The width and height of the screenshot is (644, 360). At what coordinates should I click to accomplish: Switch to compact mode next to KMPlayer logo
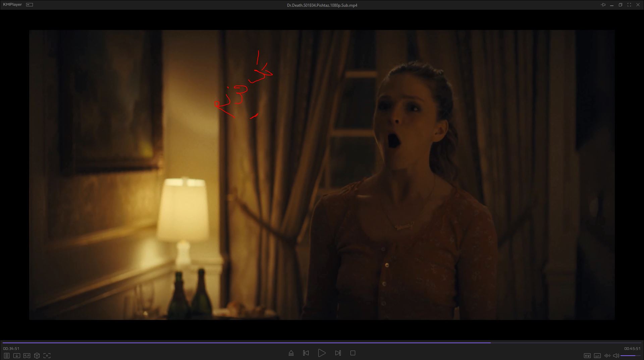[x=30, y=5]
